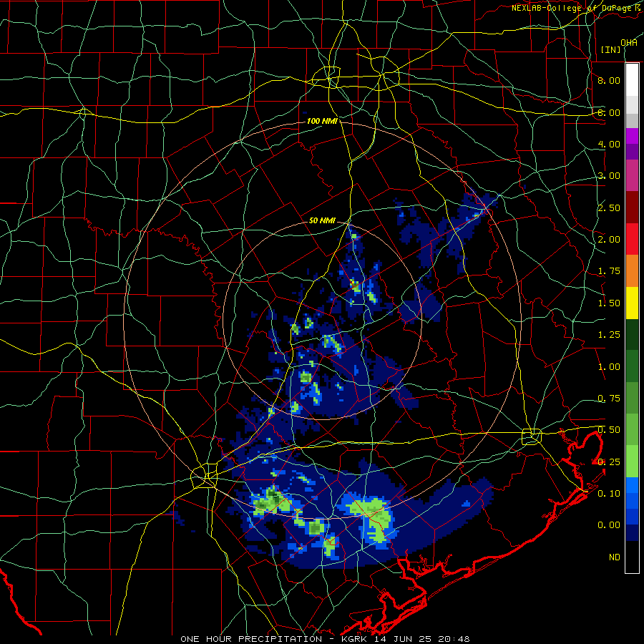Image resolution: width=644 pixels, height=644 pixels.
Task: Click the OHA product code label
Action: coord(629,42)
